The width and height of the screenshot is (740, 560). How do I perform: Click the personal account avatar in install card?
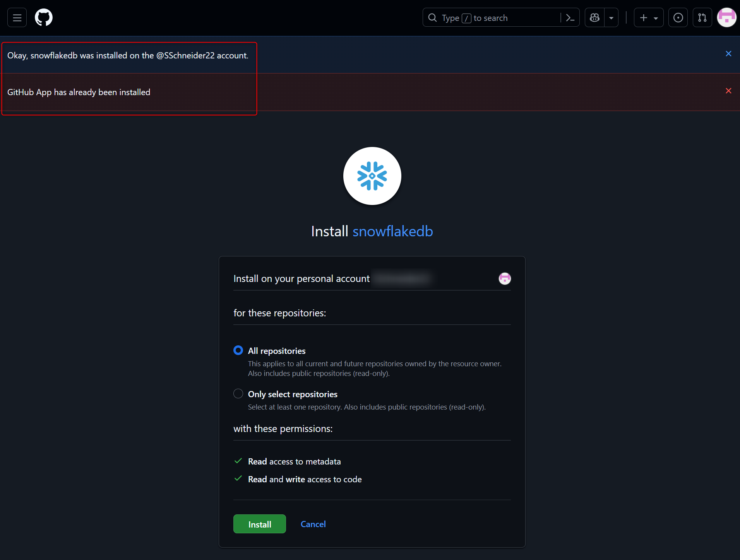[505, 278]
